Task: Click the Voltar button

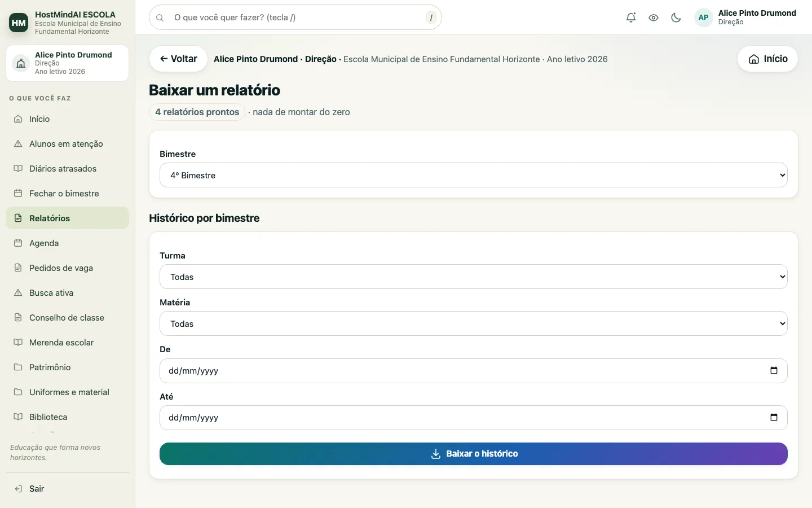Action: [x=178, y=59]
